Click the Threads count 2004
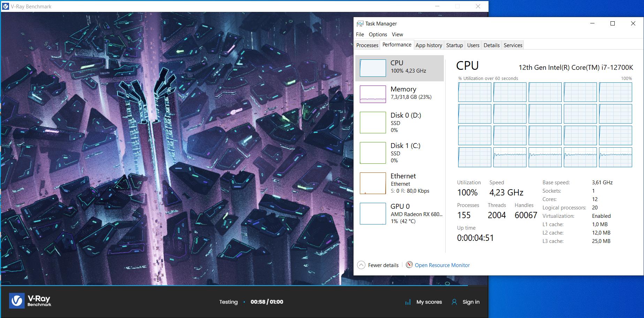Image resolution: width=644 pixels, height=318 pixels. pos(497,215)
